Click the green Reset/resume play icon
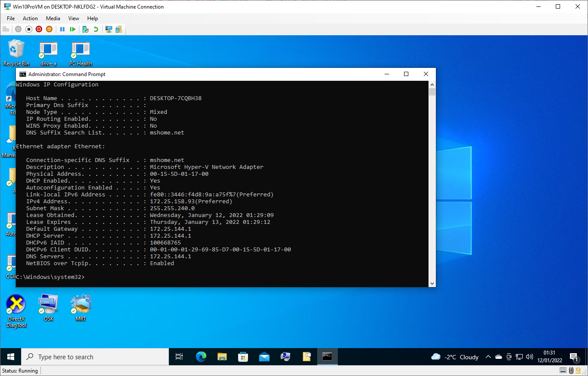The image size is (588, 376). click(x=73, y=29)
